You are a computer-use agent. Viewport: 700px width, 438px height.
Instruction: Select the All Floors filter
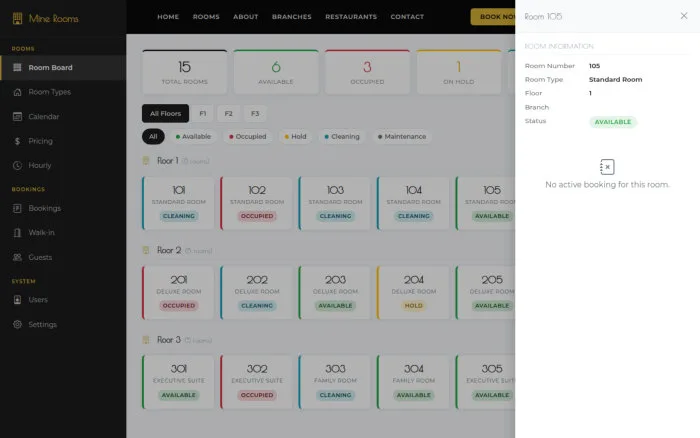(165, 113)
